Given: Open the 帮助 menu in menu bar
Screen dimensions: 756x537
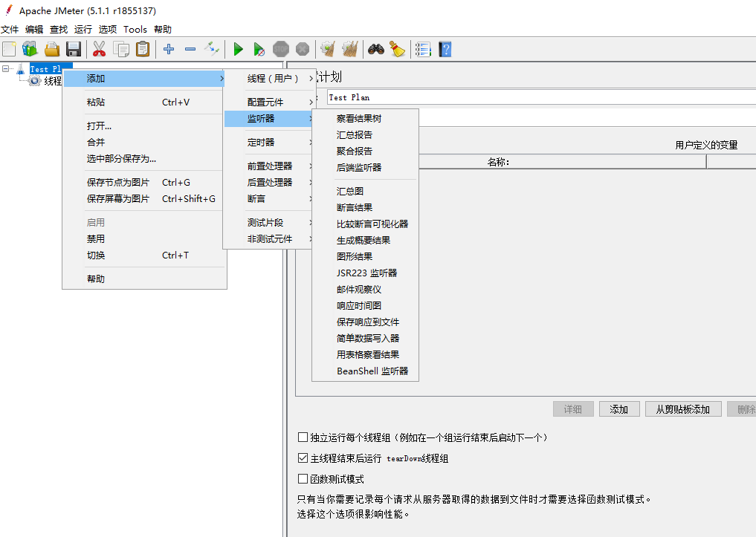Looking at the screenshot, I should tap(163, 30).
